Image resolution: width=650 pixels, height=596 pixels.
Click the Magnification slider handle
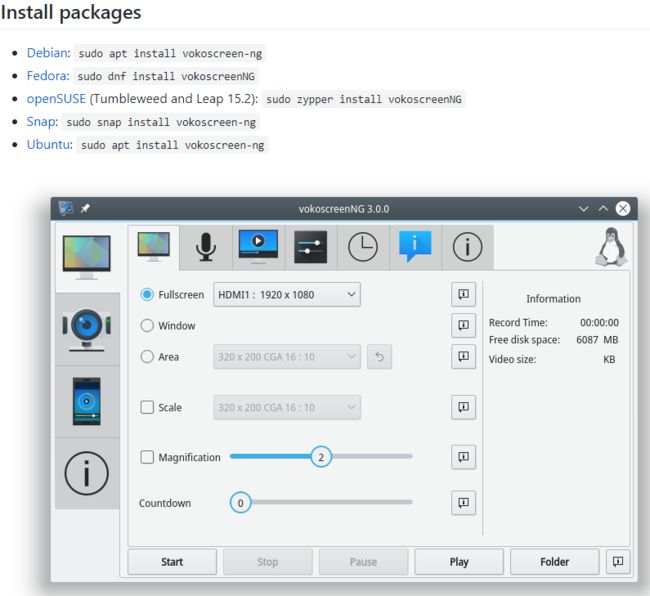pos(321,457)
